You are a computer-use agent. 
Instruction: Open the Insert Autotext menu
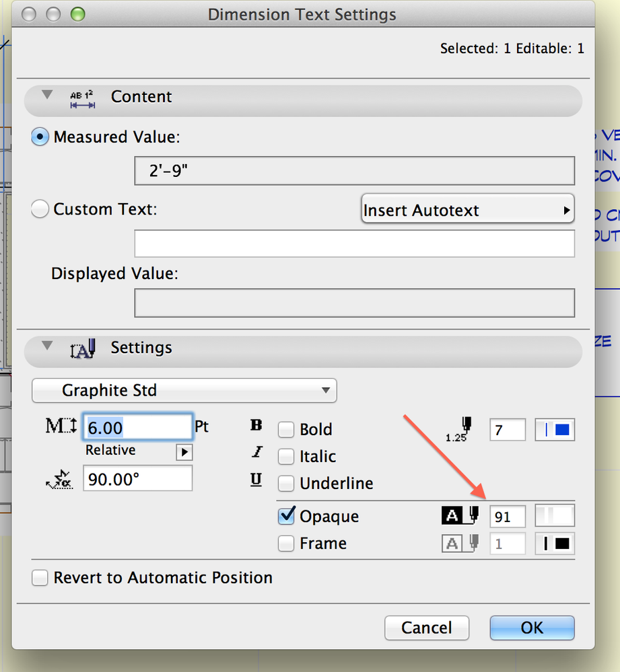[467, 210]
